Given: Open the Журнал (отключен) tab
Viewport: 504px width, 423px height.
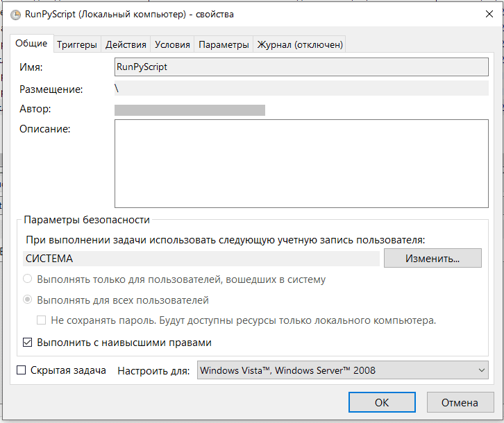Looking at the screenshot, I should (300, 44).
